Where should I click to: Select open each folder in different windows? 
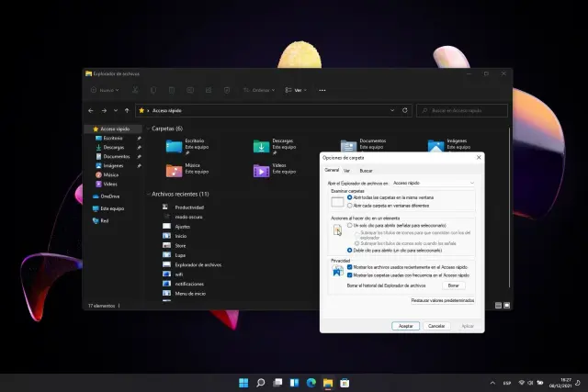pyautogui.click(x=350, y=204)
